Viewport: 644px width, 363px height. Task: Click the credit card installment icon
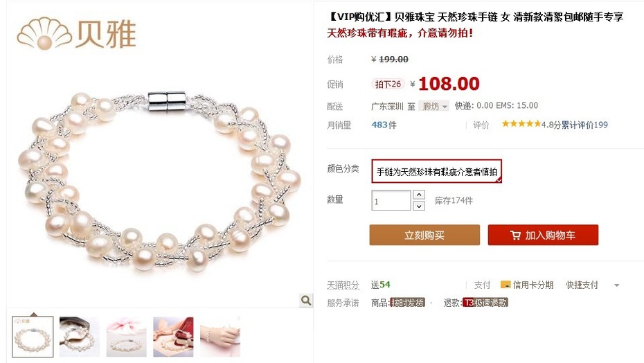click(506, 285)
